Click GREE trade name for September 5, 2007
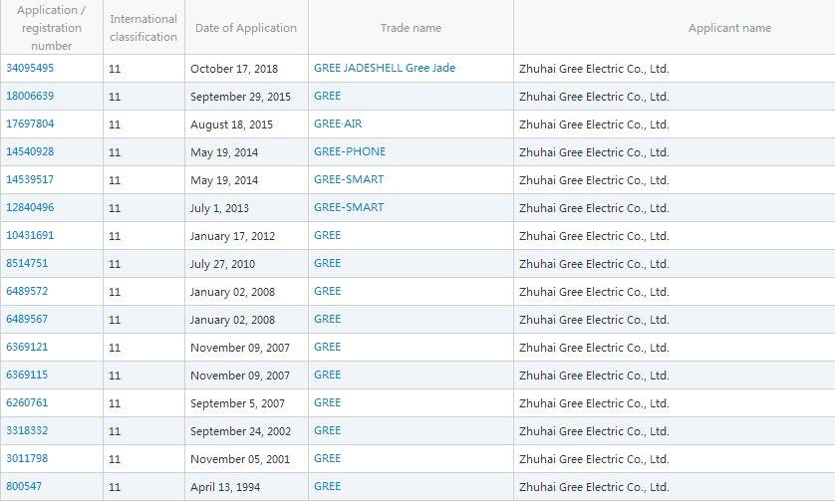 [x=327, y=402]
